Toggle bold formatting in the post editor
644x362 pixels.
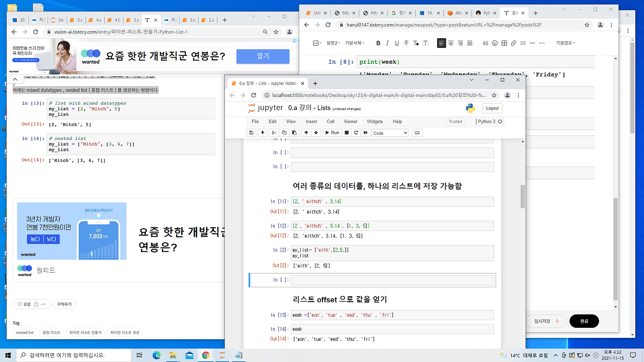coord(378,43)
